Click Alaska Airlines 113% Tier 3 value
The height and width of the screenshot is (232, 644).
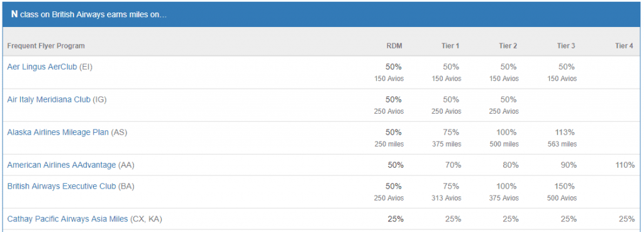(566, 132)
